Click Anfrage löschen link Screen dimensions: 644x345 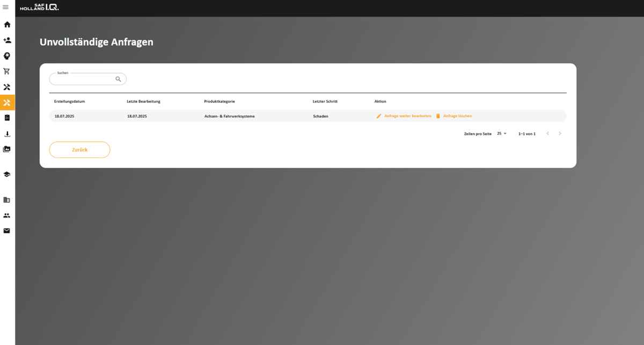[x=457, y=116]
